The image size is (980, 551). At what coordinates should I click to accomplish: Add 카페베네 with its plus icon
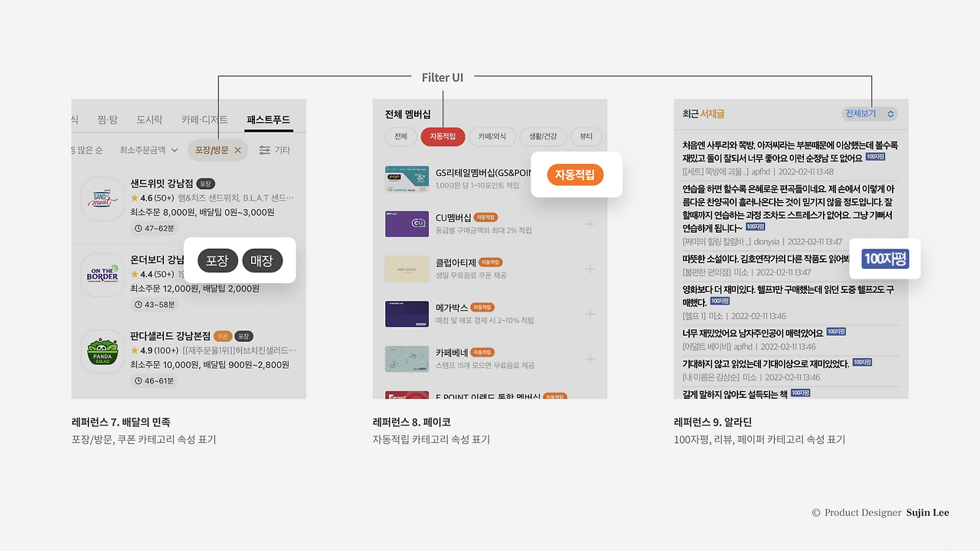click(x=590, y=359)
